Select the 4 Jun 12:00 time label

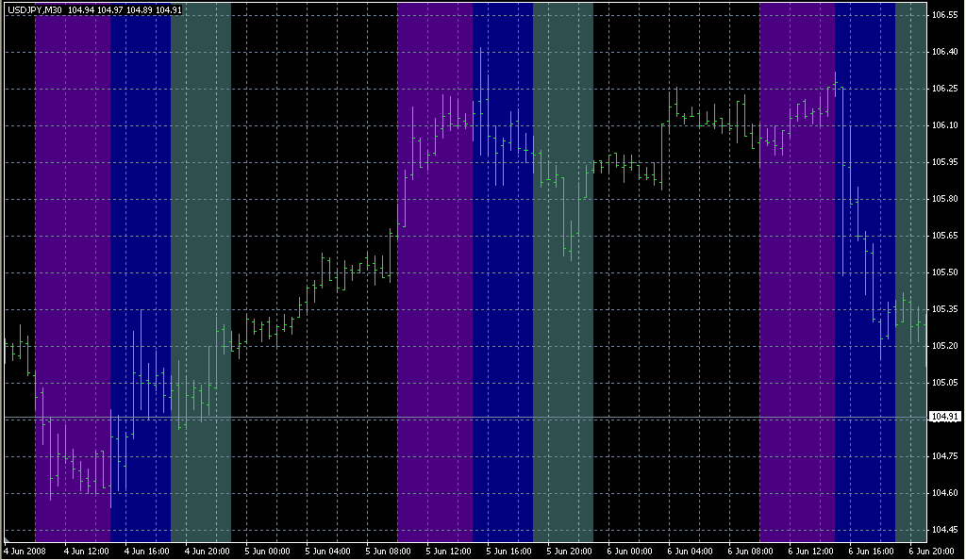87,551
